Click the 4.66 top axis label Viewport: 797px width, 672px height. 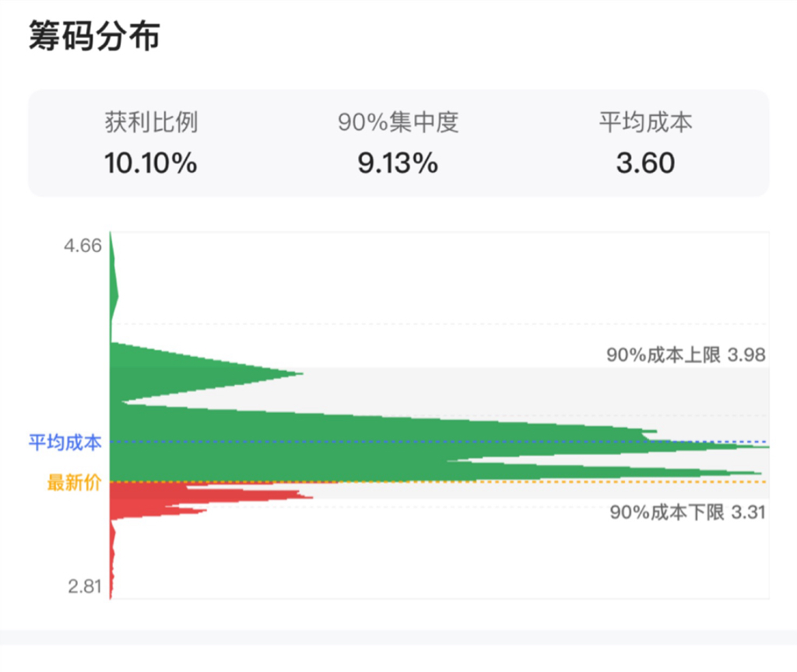pos(83,246)
